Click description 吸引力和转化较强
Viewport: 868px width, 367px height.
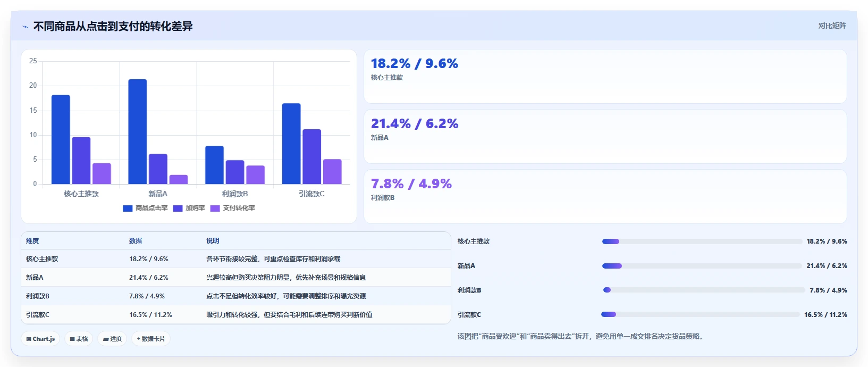pyautogui.click(x=289, y=315)
